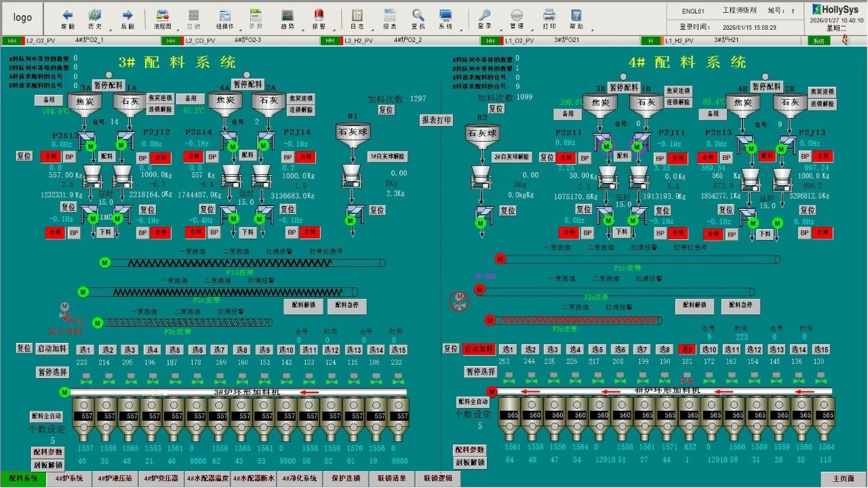868x488 pixels.
Task: Toggle the red 选9 hopper in 4# system
Action: 687,350
